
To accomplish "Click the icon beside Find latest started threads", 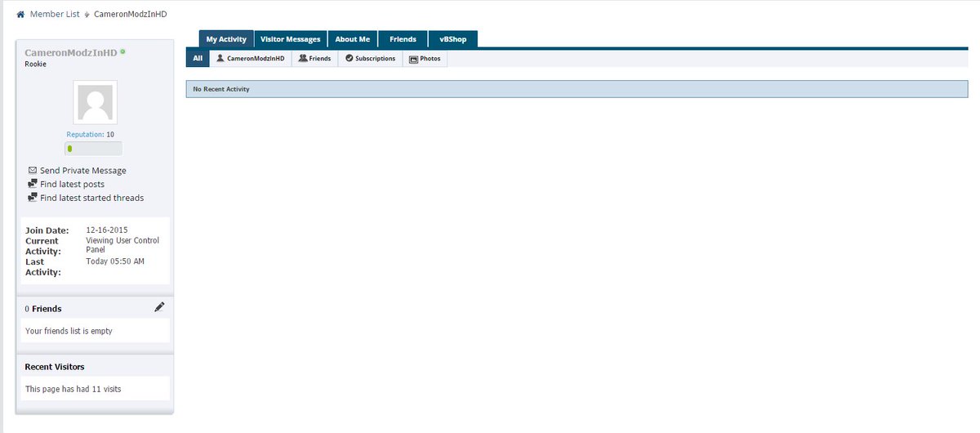I will [33, 198].
